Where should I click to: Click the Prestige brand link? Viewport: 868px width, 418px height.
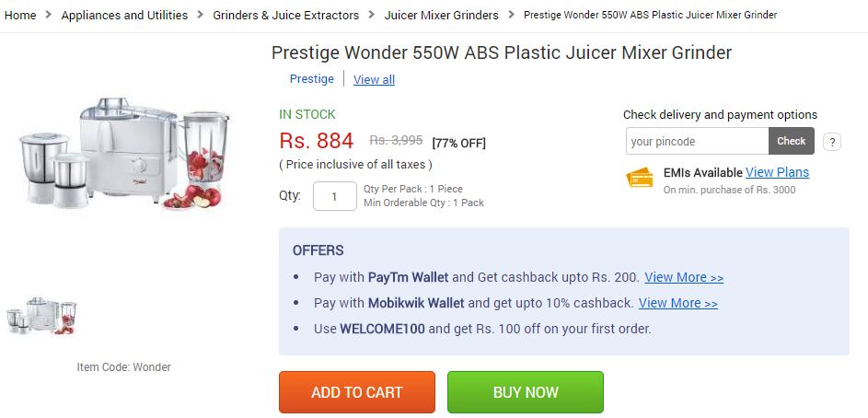coord(311,79)
